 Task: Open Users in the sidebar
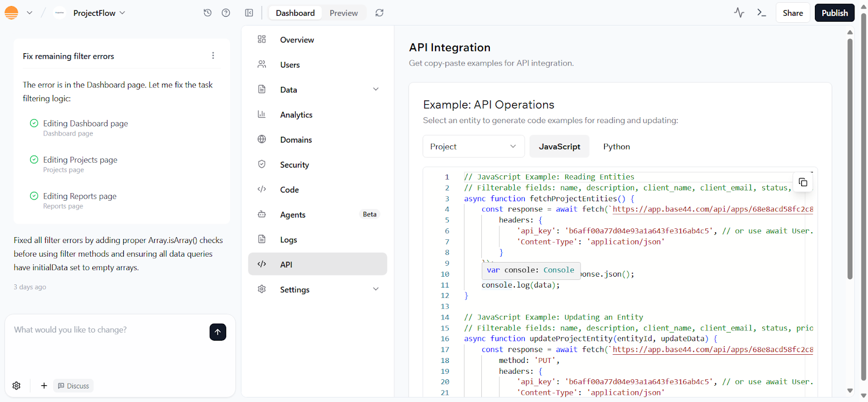click(317, 65)
